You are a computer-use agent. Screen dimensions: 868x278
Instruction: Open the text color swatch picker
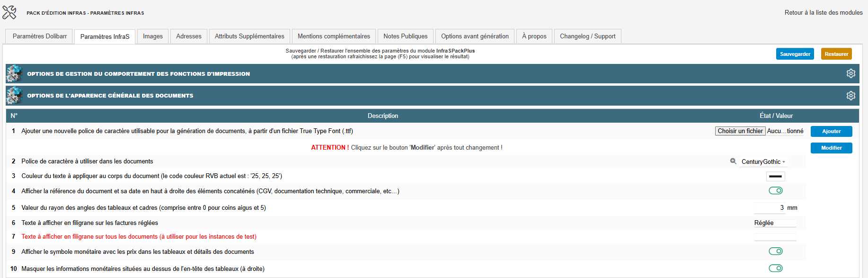click(x=775, y=176)
